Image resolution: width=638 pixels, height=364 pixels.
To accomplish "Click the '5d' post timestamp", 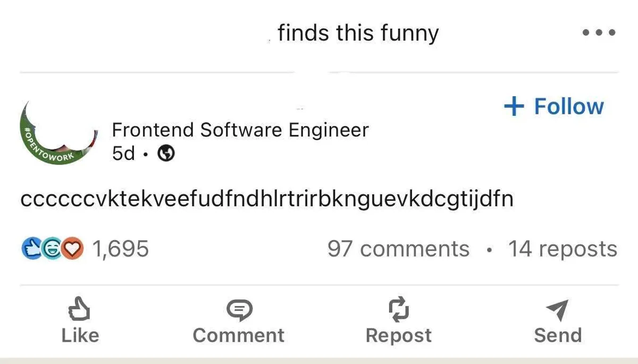I will (x=123, y=154).
